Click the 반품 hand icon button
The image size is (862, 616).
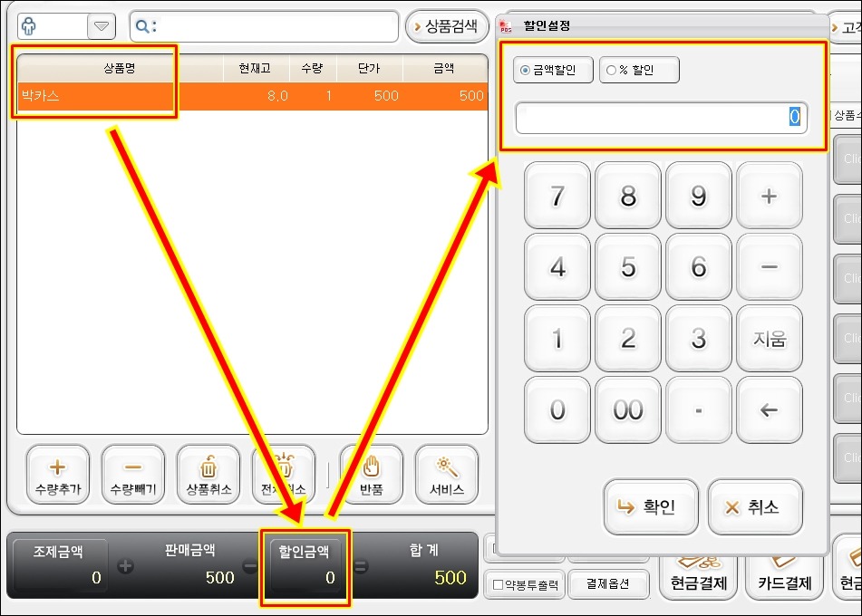coord(371,475)
